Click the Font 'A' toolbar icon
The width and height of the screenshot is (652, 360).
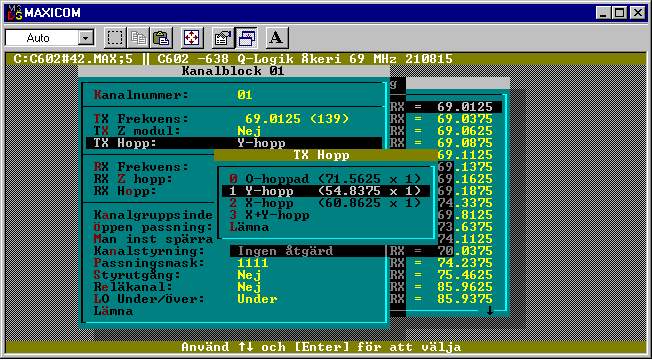[277, 38]
